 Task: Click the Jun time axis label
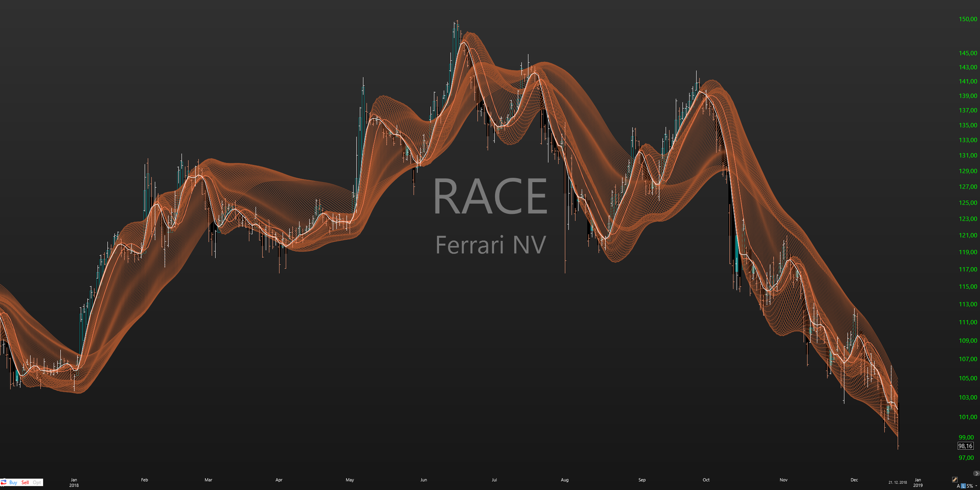pyautogui.click(x=423, y=480)
